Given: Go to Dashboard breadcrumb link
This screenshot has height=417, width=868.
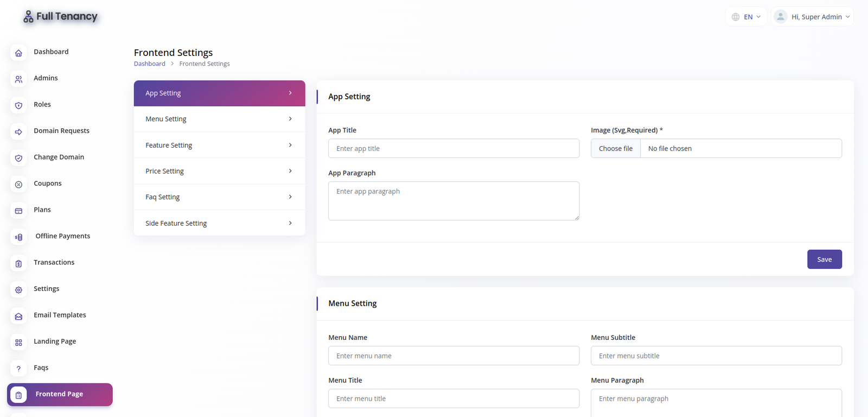Looking at the screenshot, I should pos(149,64).
